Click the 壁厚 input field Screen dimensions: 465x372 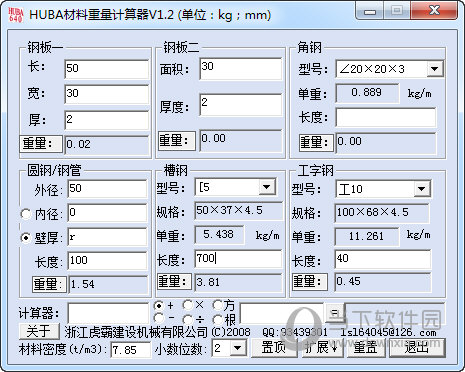[107, 237]
